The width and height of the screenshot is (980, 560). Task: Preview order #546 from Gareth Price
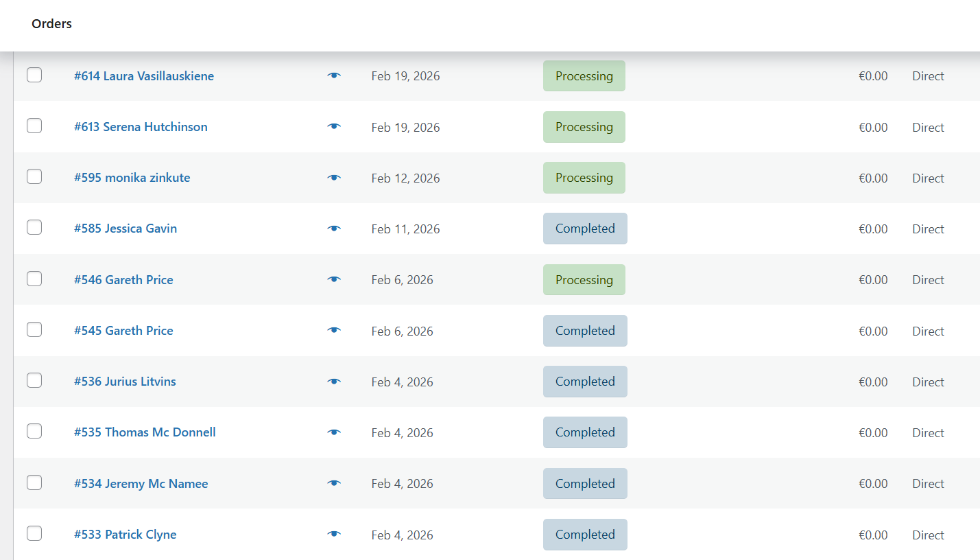333,279
